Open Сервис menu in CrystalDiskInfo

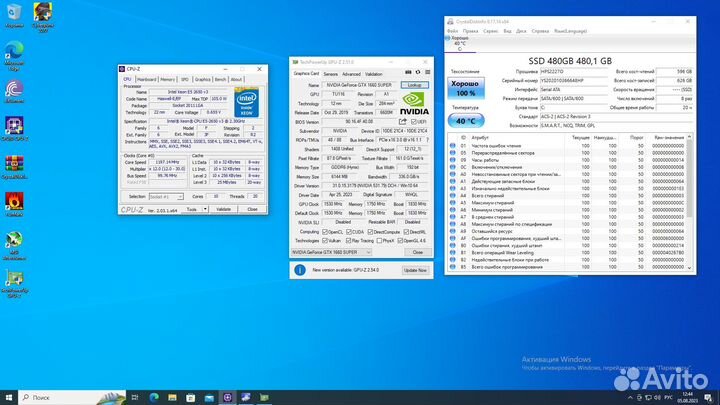pyautogui.click(x=490, y=31)
